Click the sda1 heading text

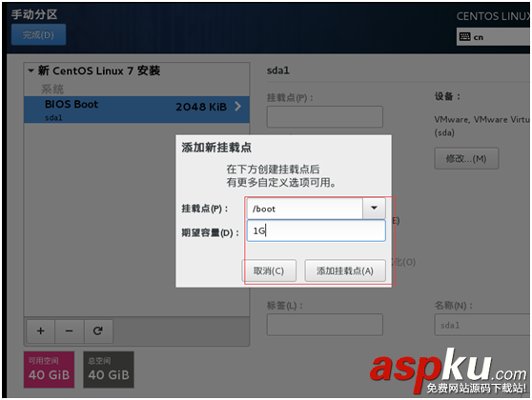(277, 70)
